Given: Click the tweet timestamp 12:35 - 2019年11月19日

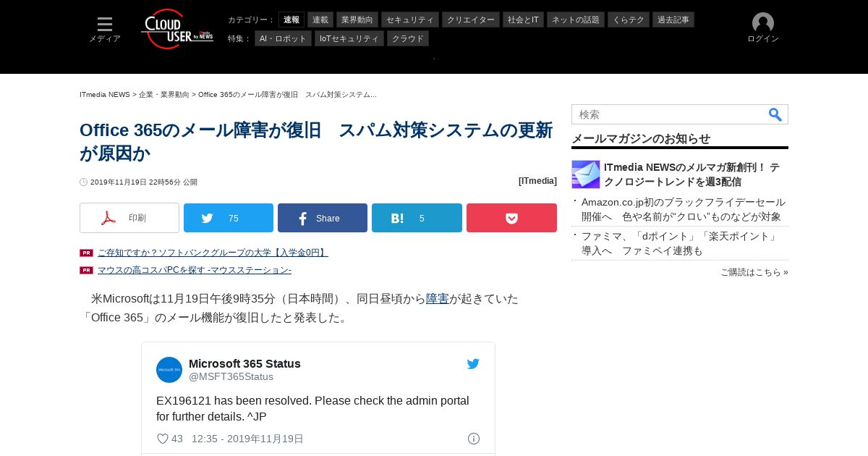Looking at the screenshot, I should (247, 439).
